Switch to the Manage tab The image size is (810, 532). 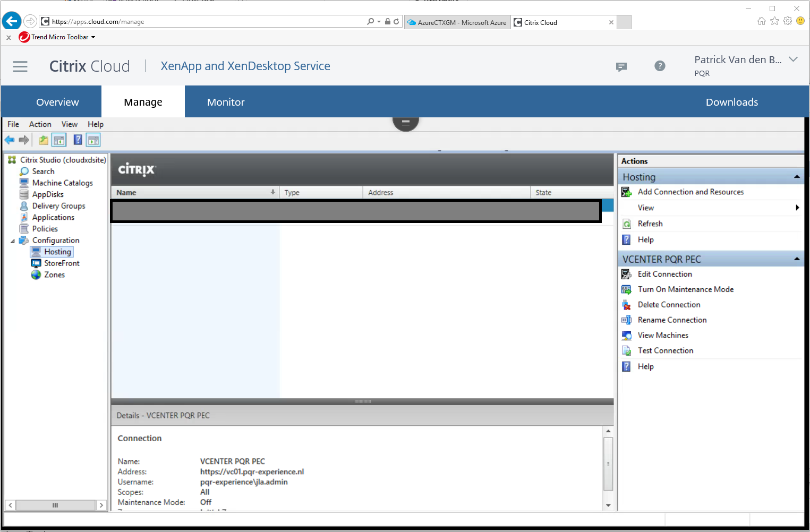point(143,102)
